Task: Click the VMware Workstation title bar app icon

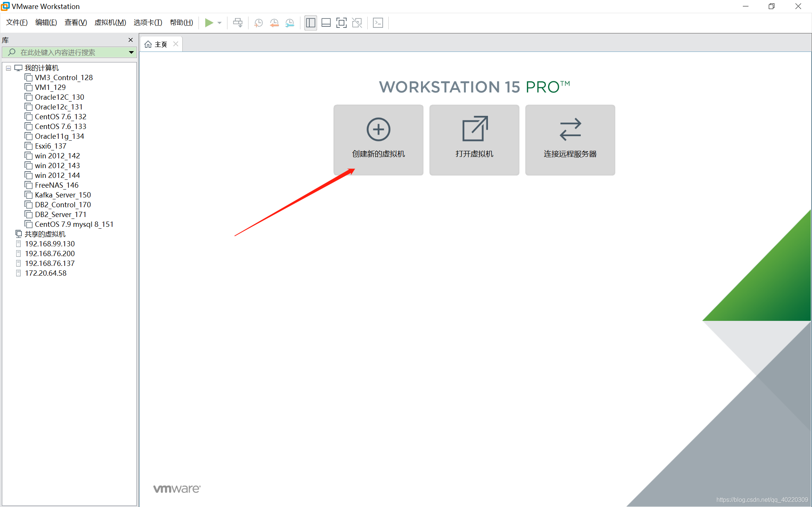Action: (x=5, y=6)
